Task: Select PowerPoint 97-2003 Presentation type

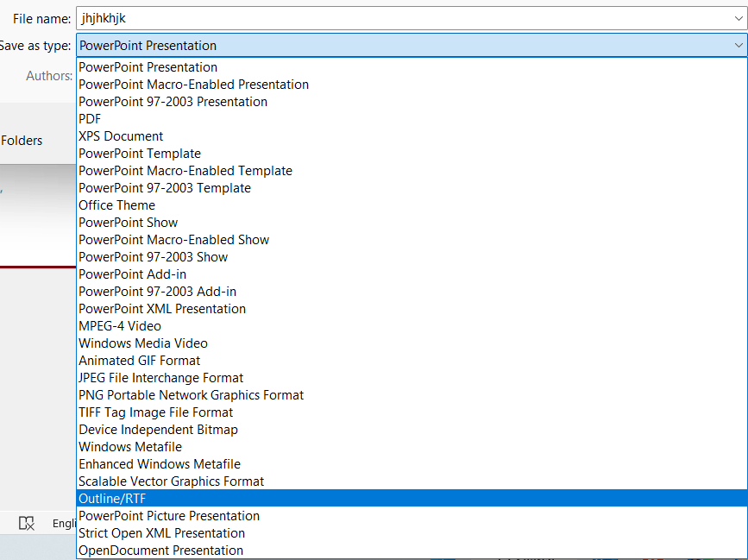Action: tap(412, 102)
